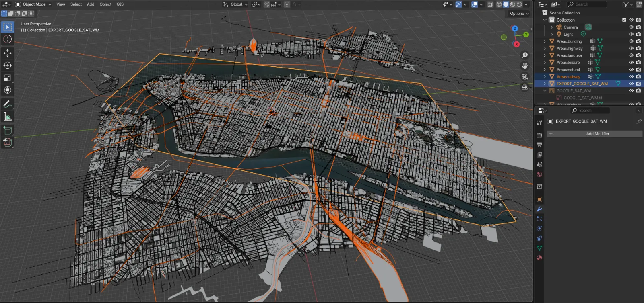Viewport: 644px width, 303px height.
Task: Open the World properties tab
Action: tap(539, 174)
